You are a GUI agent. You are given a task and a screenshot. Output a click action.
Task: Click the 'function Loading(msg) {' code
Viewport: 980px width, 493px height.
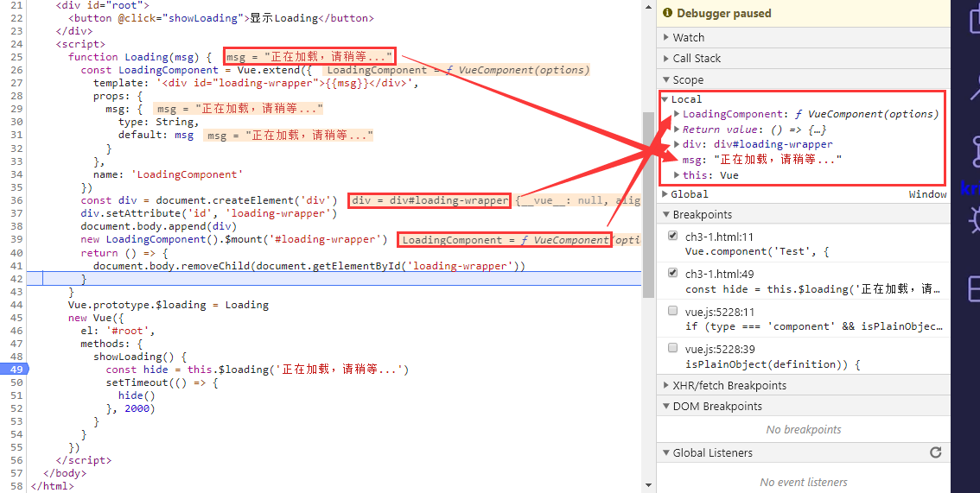[140, 57]
